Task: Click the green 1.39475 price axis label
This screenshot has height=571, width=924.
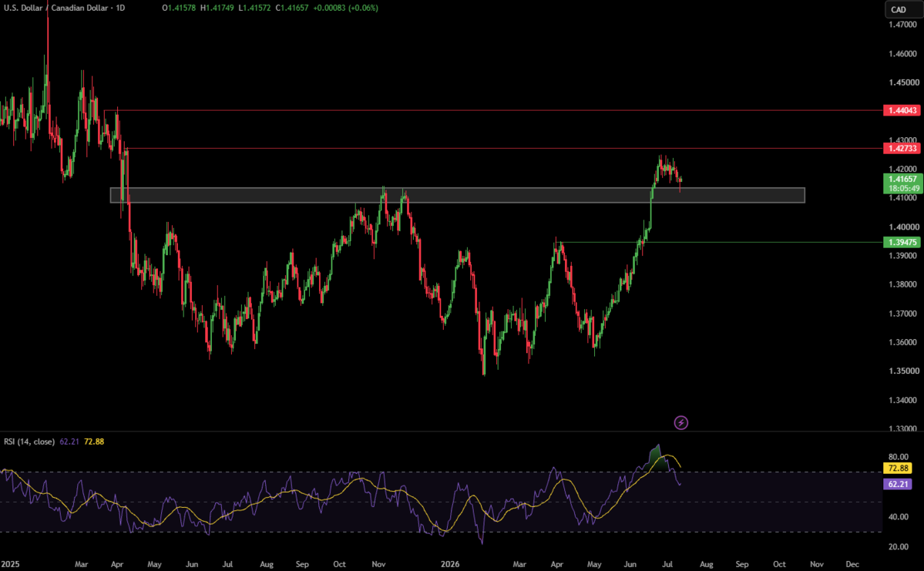Action: [902, 242]
